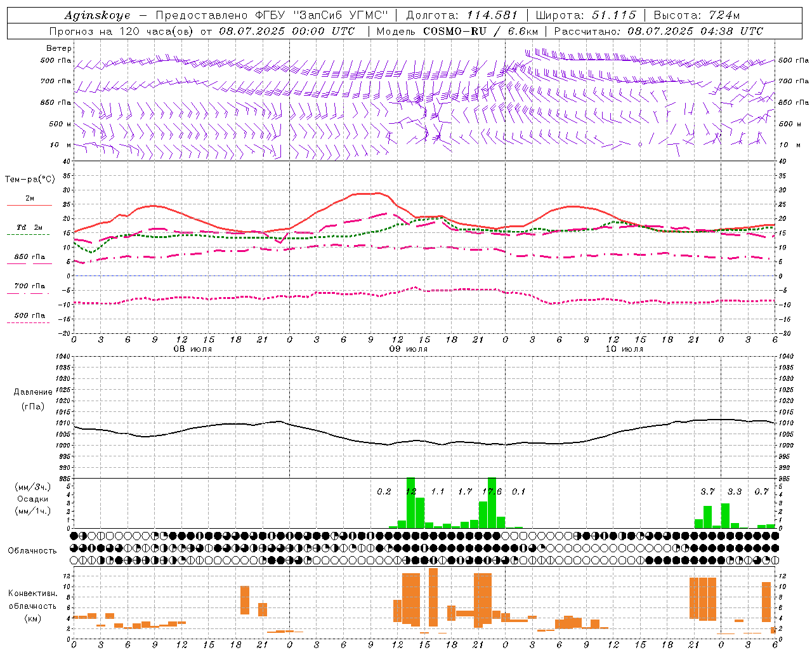This screenshot has width=812, height=650.
Task: Click the 'Ветер' wind panel label
Action: (58, 48)
